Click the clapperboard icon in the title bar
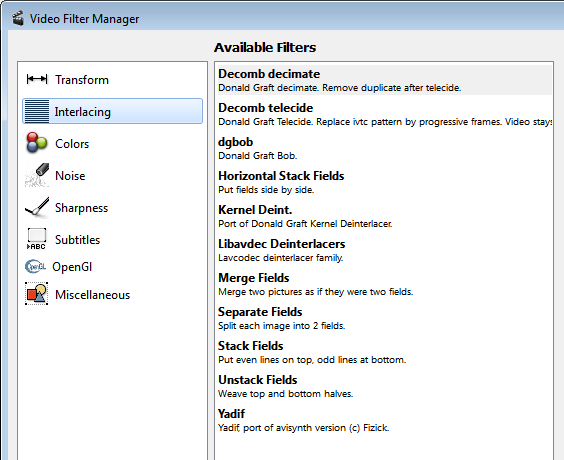This screenshot has width=564, height=460. tap(18, 18)
